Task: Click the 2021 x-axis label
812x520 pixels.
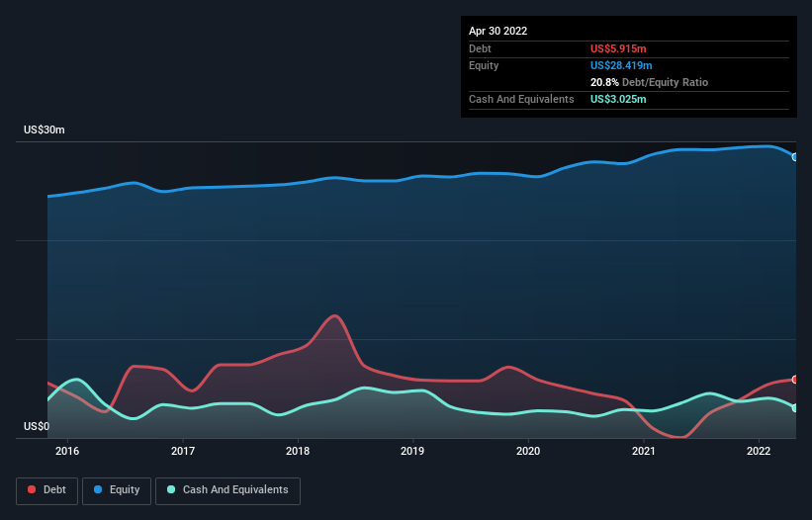Action: (644, 451)
